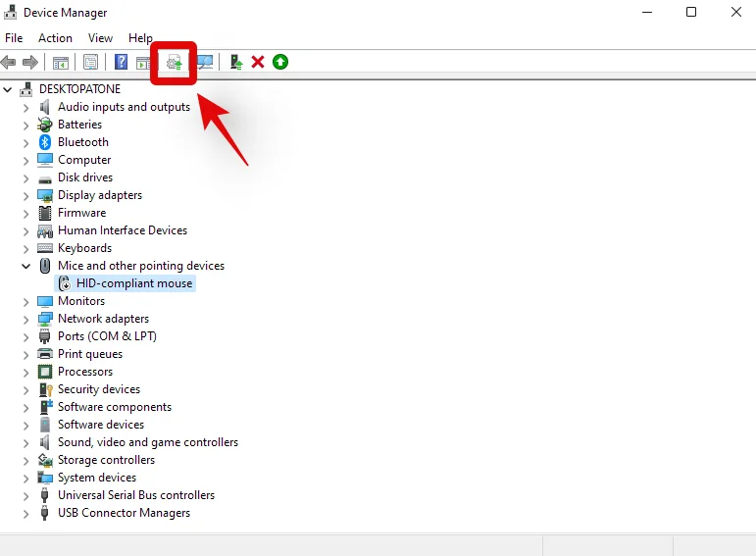Select the 'DESKTOPATONE' root label

point(80,89)
